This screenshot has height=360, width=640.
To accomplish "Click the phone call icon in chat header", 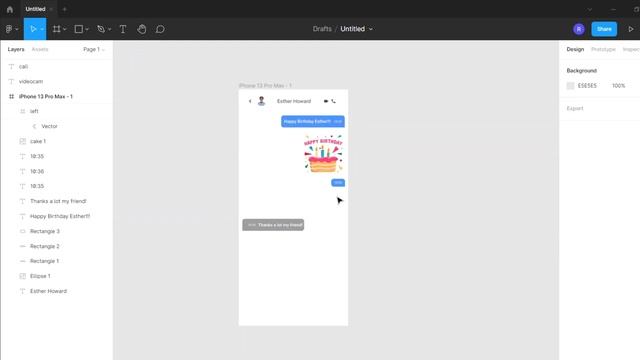I will [333, 101].
